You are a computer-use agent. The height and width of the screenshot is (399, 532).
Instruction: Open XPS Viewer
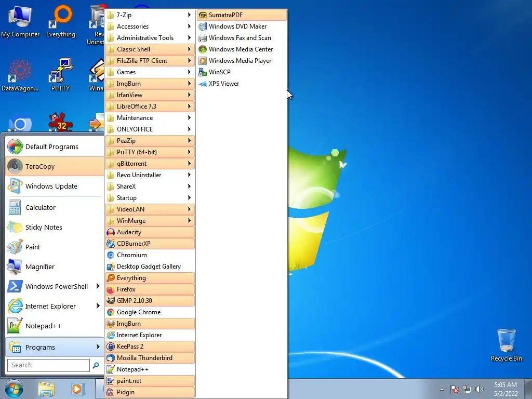point(242,84)
